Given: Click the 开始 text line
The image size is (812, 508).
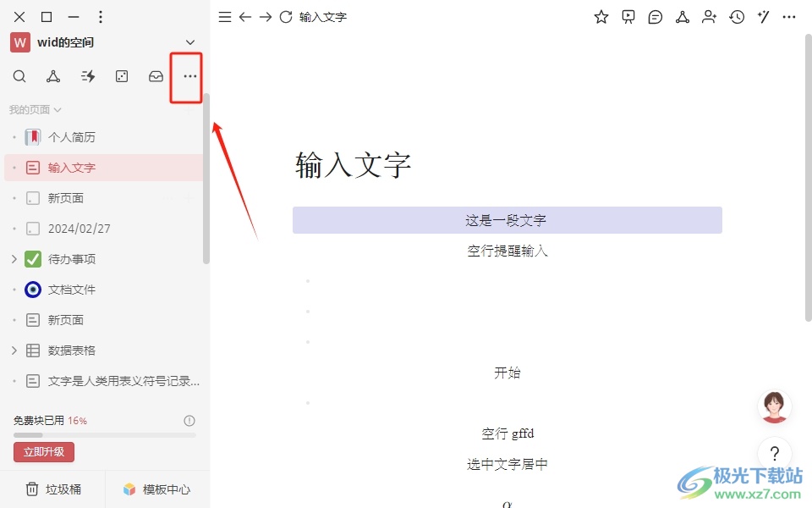Looking at the screenshot, I should [x=507, y=373].
